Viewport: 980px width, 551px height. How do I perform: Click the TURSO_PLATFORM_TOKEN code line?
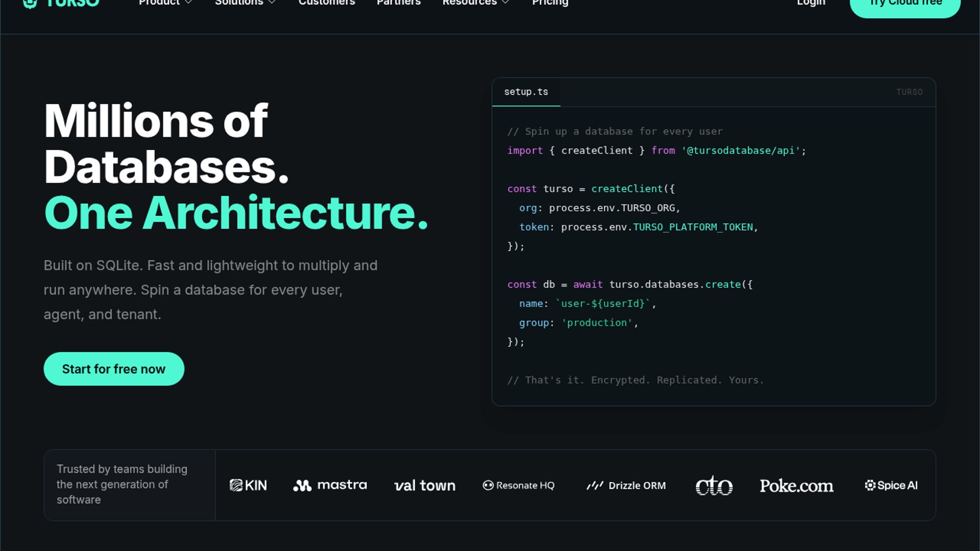(x=639, y=227)
